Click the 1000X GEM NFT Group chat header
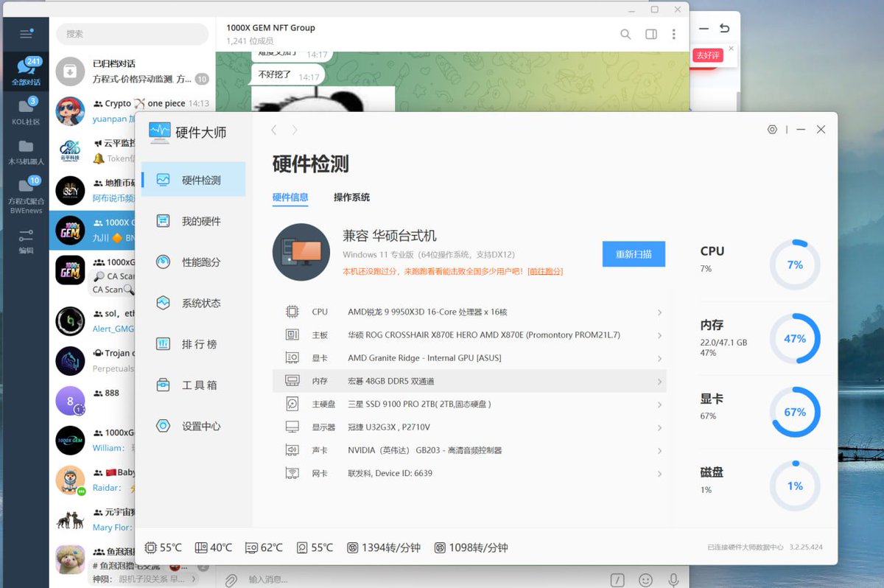Viewport: 884px width, 588px height. [270, 34]
